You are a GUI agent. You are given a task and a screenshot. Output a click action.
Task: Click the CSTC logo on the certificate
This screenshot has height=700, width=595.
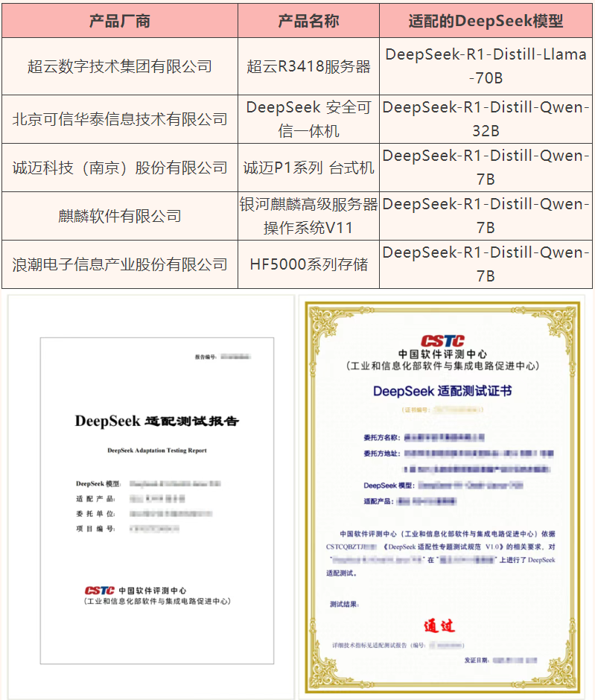442,341
